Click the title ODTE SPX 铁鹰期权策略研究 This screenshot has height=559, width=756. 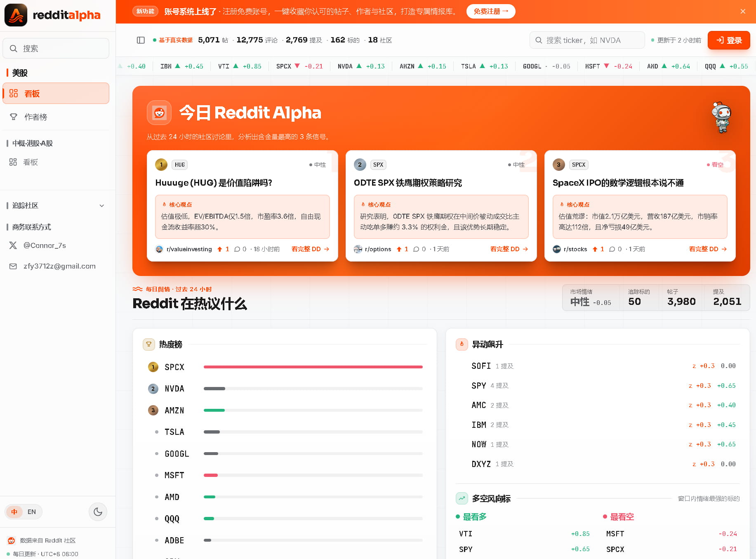click(x=408, y=183)
